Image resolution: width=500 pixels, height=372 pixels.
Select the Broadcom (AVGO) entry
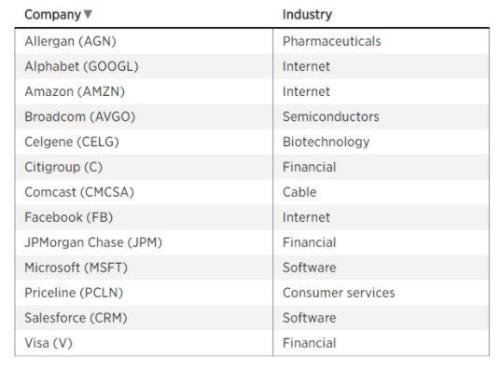tap(80, 117)
